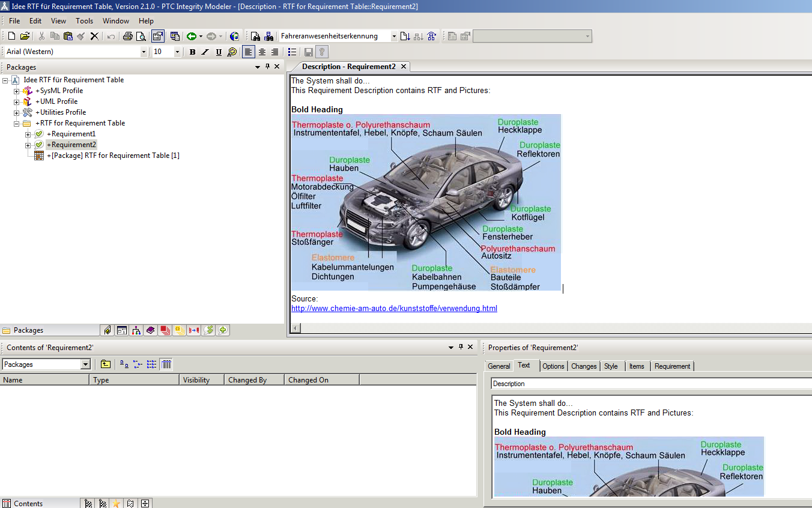Image resolution: width=812 pixels, height=508 pixels.
Task: Open the font color palette icon
Action: point(232,52)
